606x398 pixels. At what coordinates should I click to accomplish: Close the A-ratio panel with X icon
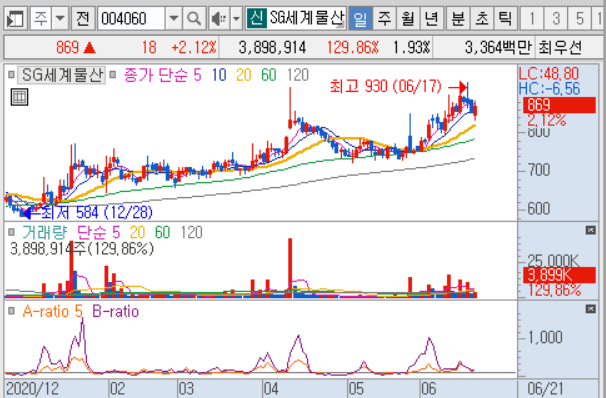(x=590, y=309)
